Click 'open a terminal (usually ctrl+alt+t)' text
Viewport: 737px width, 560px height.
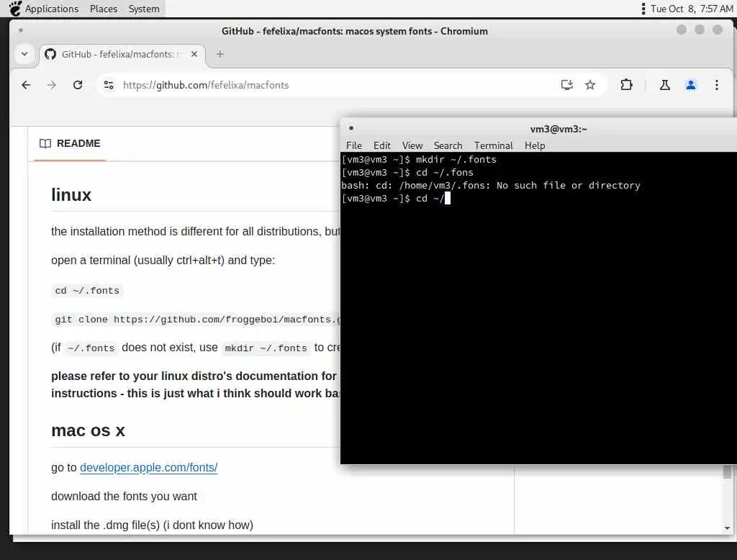163,260
